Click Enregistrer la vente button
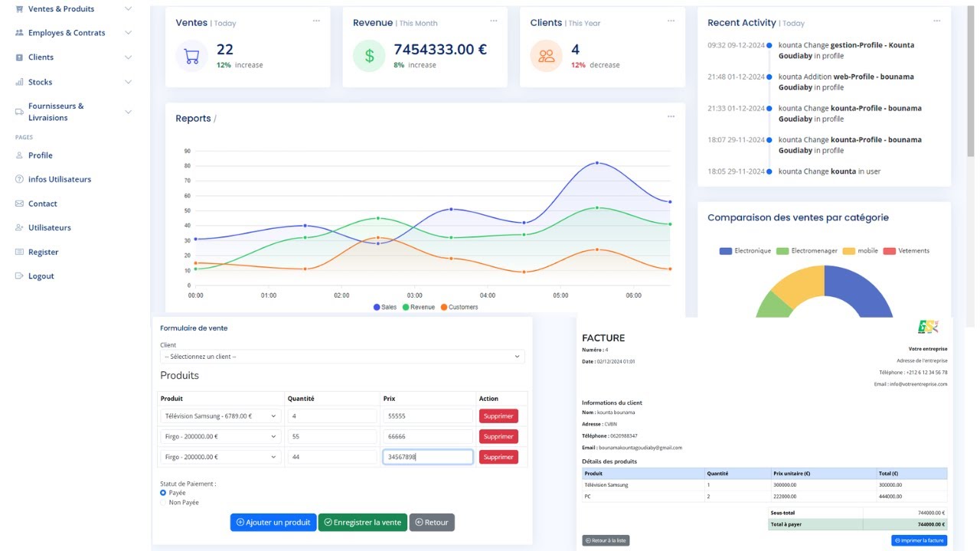Screen dimensions: 980x551 click(363, 522)
